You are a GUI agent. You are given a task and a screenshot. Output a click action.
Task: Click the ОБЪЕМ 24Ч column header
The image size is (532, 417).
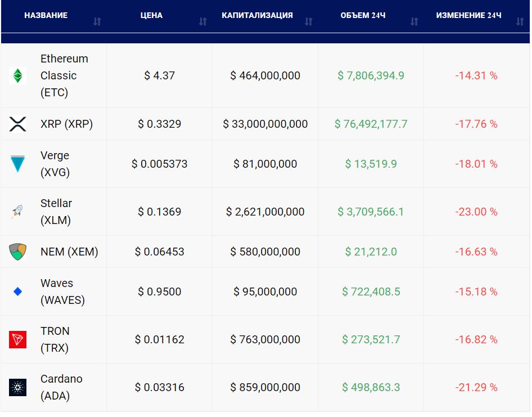(363, 15)
